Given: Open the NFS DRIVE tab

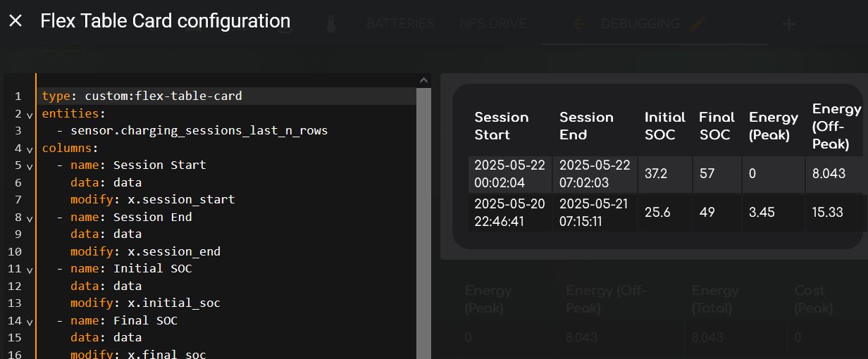Looking at the screenshot, I should tap(492, 24).
